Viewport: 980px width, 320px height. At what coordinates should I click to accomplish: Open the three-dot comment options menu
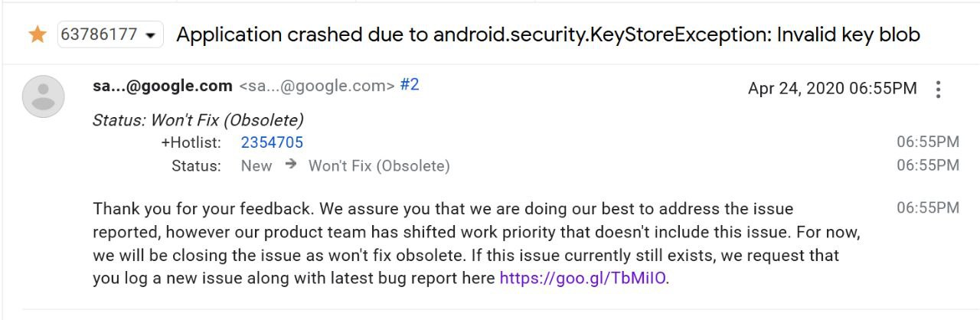[938, 90]
